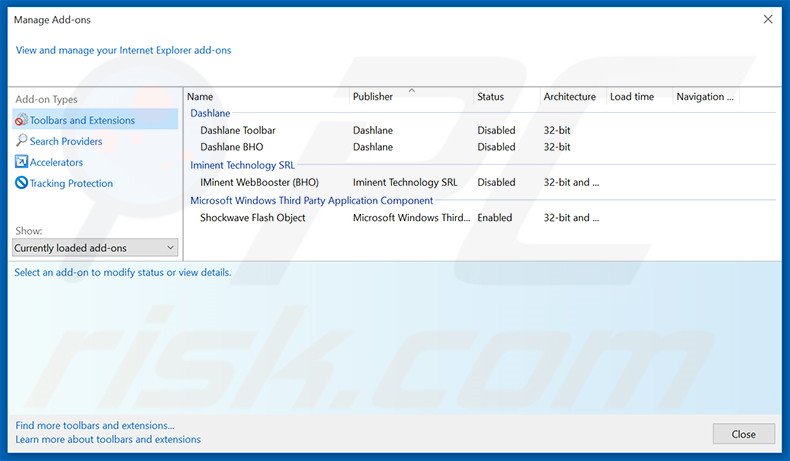Click the Search Providers magnifier icon
The image size is (790, 461).
point(21,142)
